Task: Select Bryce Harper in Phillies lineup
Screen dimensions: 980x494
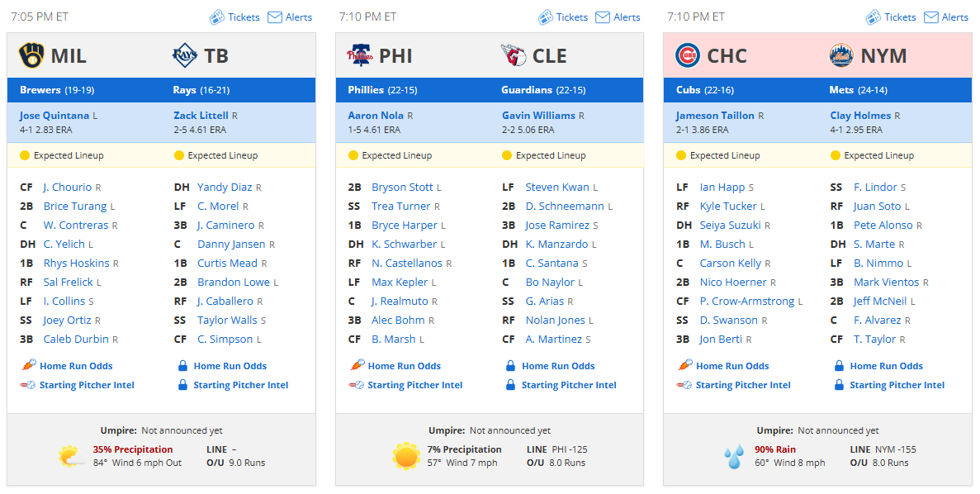Action: 405,226
